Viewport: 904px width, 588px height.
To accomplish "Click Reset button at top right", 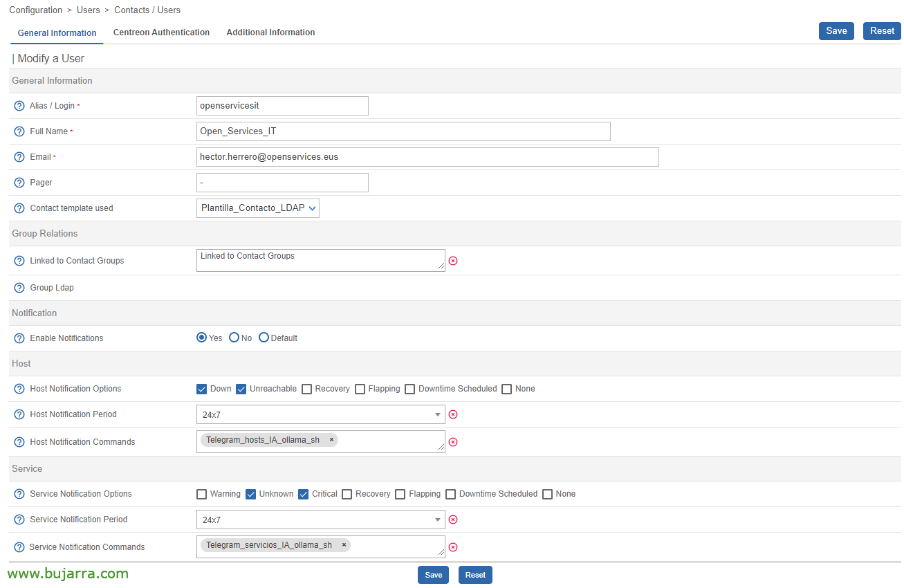I will pyautogui.click(x=882, y=31).
